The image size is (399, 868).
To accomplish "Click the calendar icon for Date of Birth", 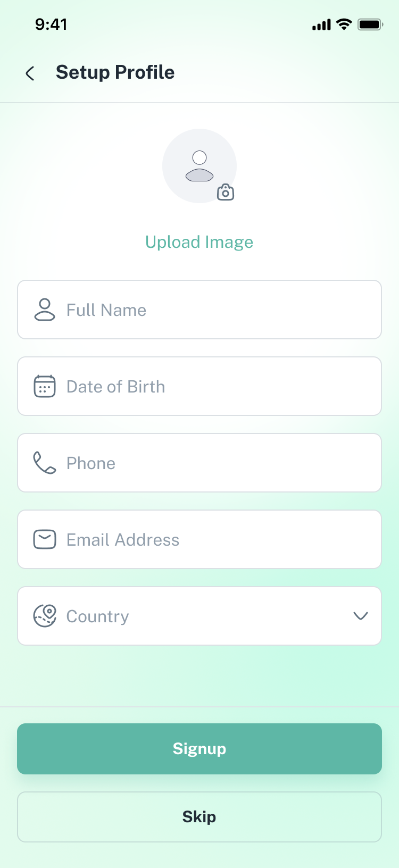I will pyautogui.click(x=45, y=386).
